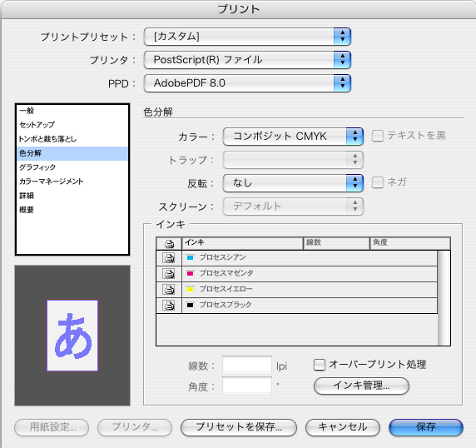Click cyan swatch beside プロセスシアン

190,257
